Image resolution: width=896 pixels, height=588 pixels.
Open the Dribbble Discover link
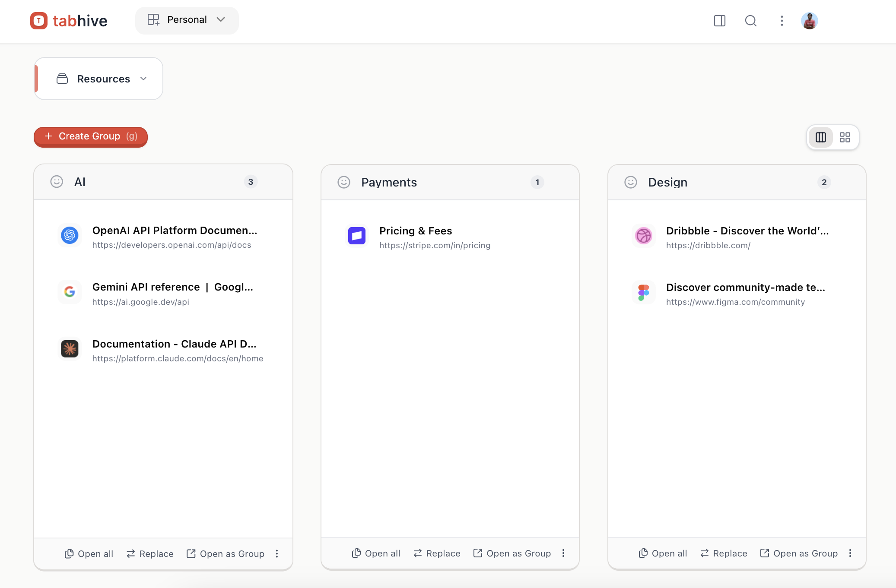pyautogui.click(x=747, y=231)
